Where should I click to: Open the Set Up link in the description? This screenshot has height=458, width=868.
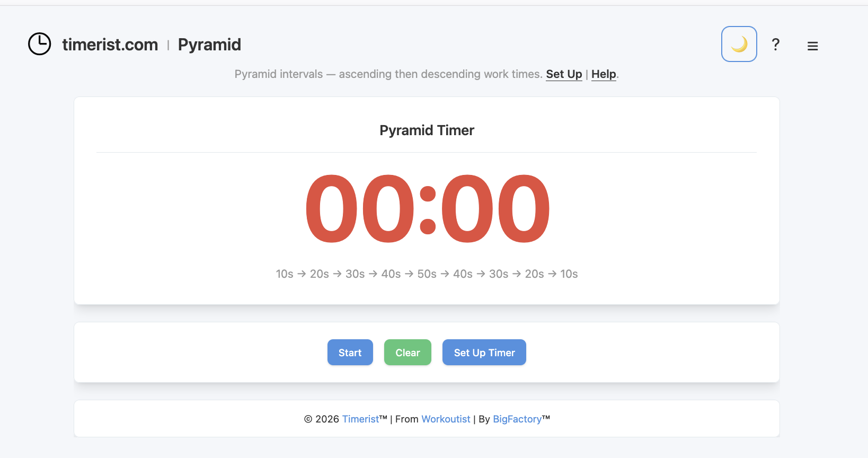point(563,74)
